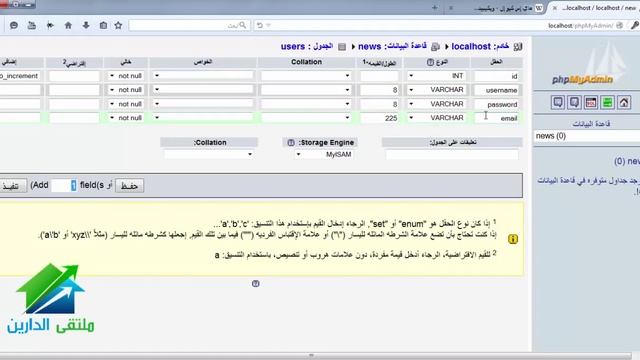The width and height of the screenshot is (640, 360).
Task: Click the globe site-identity icon in the address bar
Action: [620, 25]
